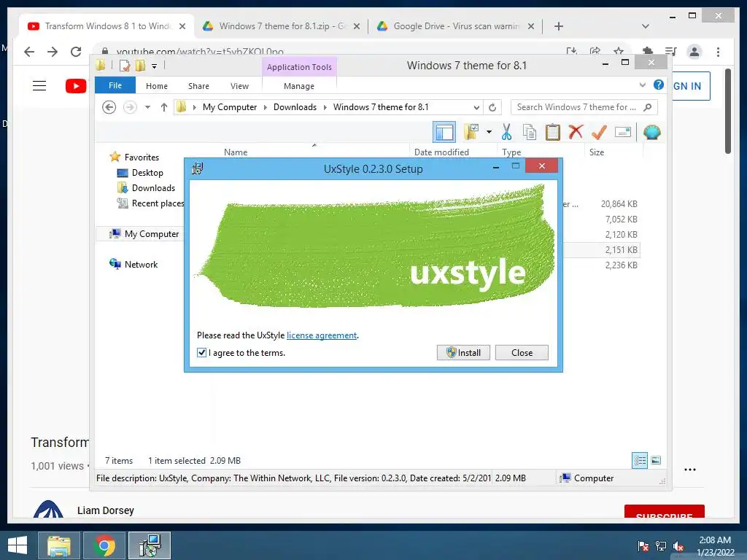
Task: Switch to the Share ribbon tab
Action: 198,86
